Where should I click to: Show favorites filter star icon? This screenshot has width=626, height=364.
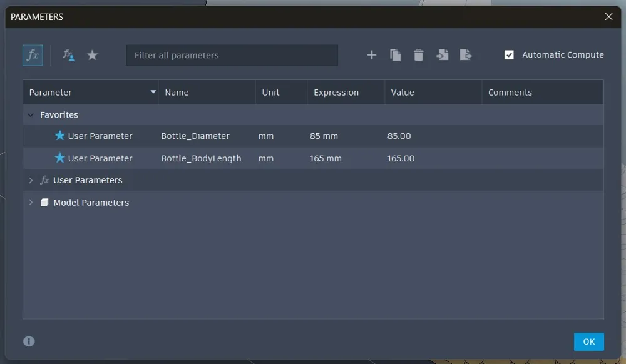click(x=92, y=55)
